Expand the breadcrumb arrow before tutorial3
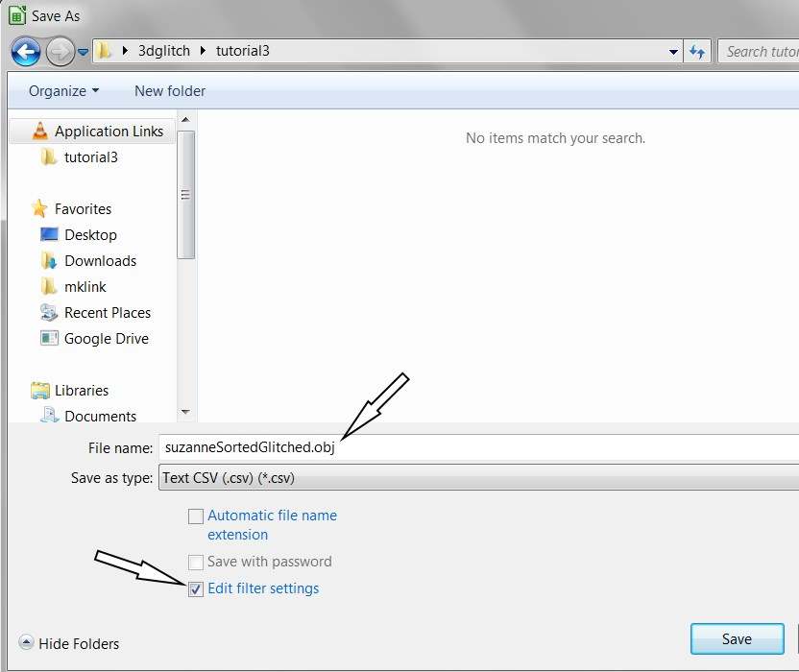 point(203,51)
